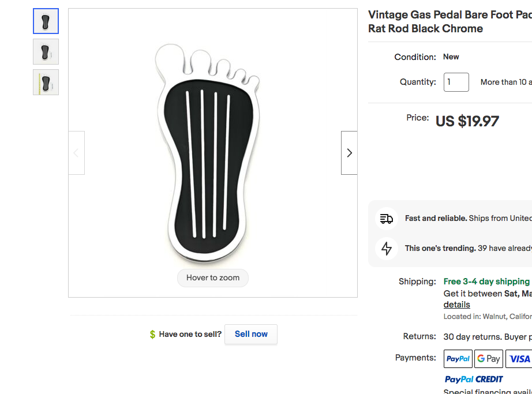Click the Google Pay payment icon
The height and width of the screenshot is (394, 532).
pos(489,359)
